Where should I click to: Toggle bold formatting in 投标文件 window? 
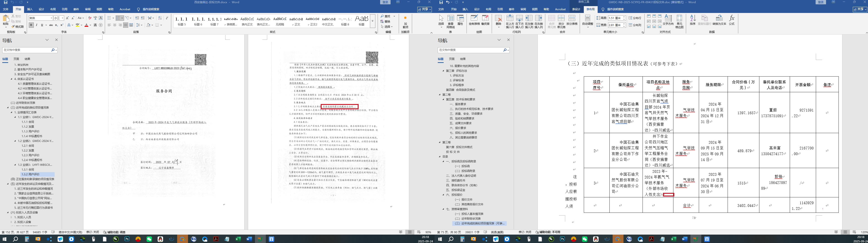(31, 25)
